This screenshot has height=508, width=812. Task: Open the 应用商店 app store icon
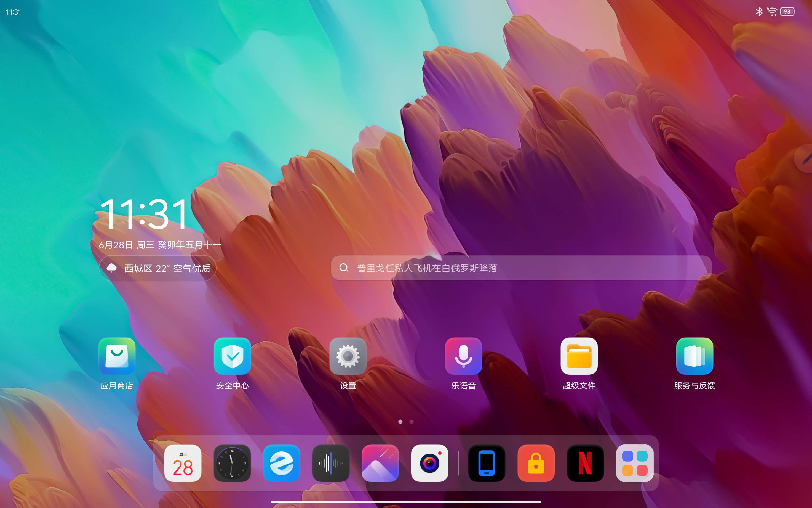click(117, 356)
